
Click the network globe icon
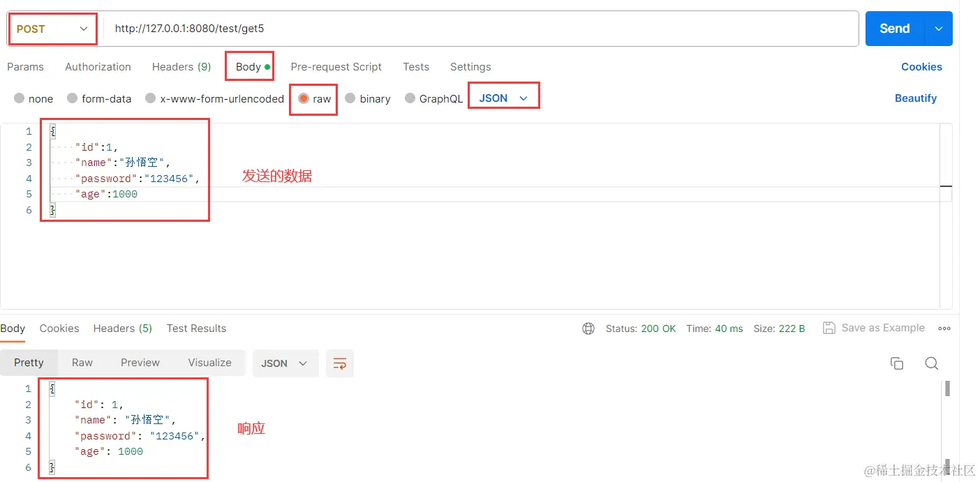click(x=588, y=329)
